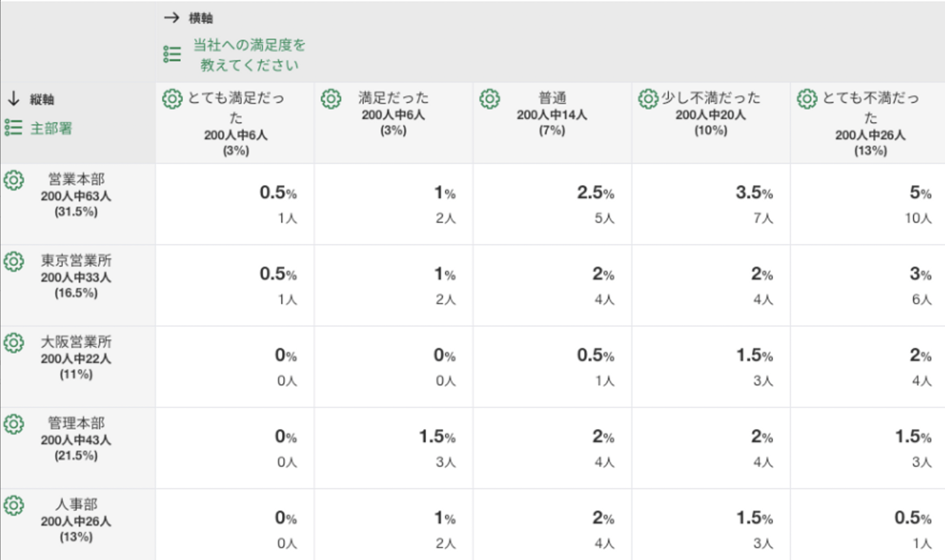Screen dimensions: 945x560
Task: Select the 主部署 vertical axis link
Action: [51, 129]
